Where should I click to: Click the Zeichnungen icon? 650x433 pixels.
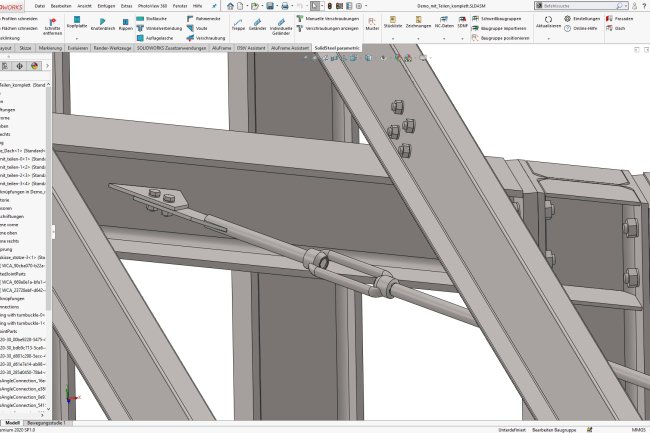click(x=418, y=19)
